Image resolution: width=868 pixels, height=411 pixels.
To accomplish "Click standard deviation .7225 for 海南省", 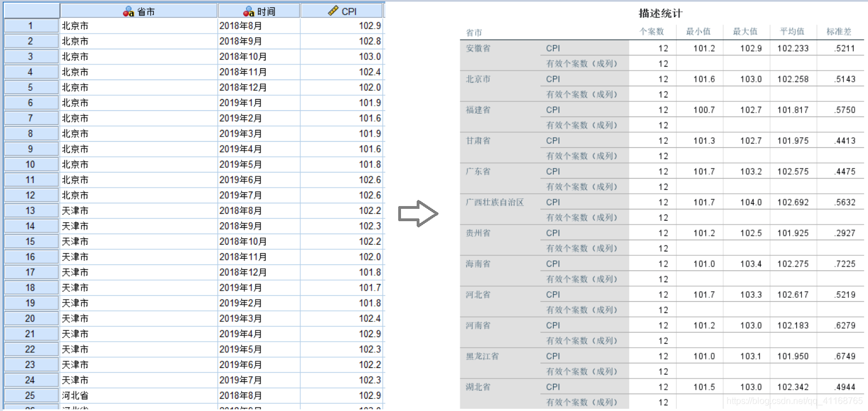I will point(845,264).
